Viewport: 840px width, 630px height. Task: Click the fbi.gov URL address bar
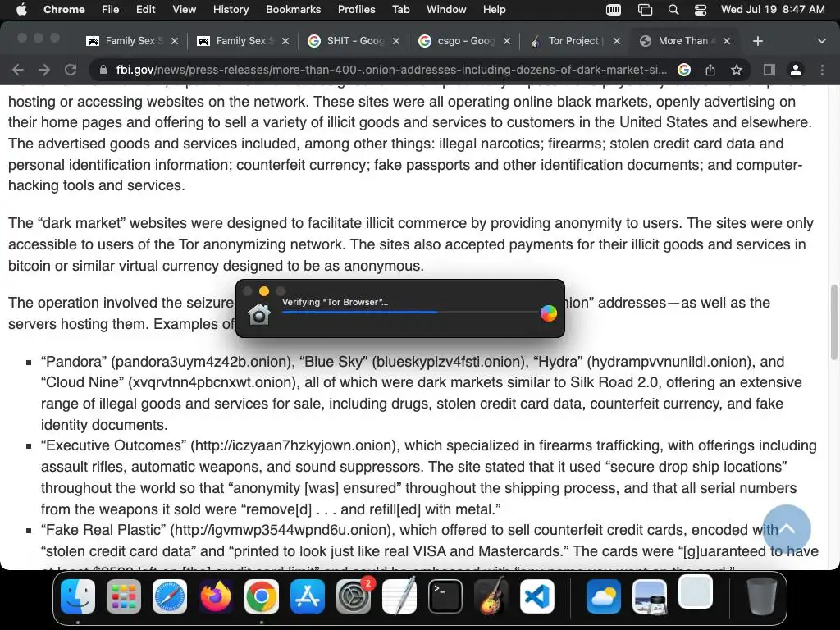391,70
